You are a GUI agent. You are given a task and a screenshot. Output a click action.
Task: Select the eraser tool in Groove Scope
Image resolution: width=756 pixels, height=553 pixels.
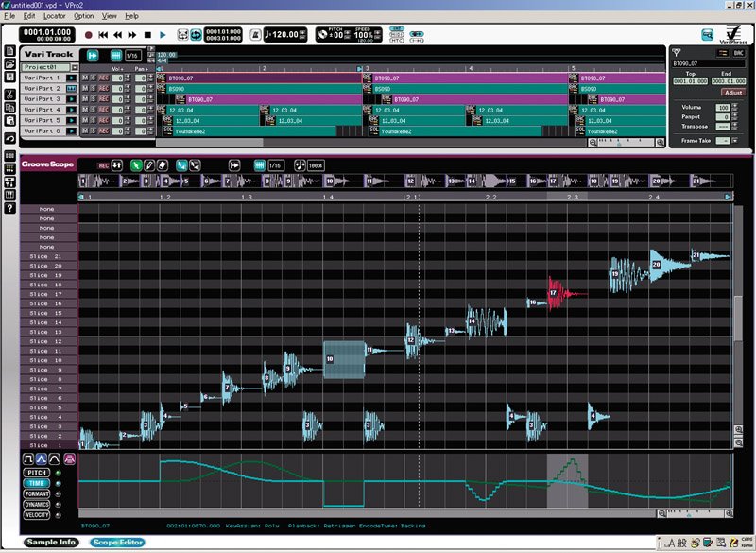tap(162, 165)
